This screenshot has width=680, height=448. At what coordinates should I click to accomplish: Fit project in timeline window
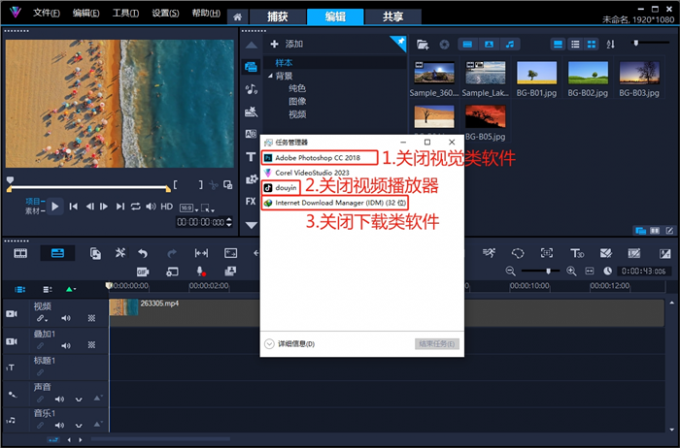pyautogui.click(x=589, y=271)
